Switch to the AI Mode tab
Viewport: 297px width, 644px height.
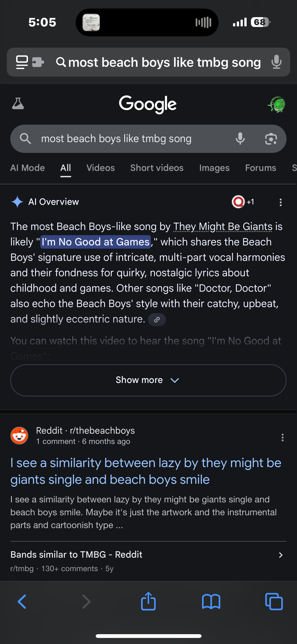[27, 168]
